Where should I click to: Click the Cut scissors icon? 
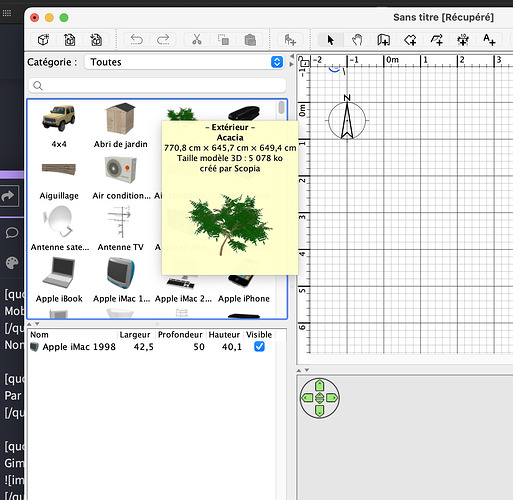point(197,40)
